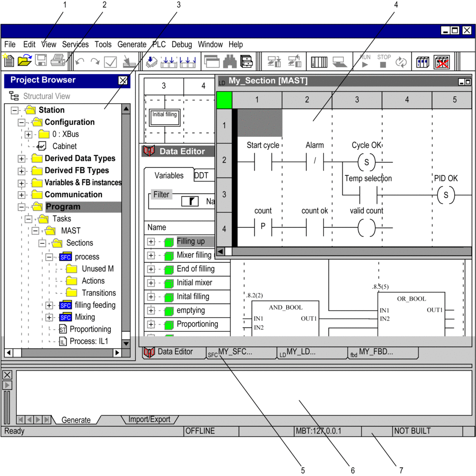Image resolution: width=476 pixels, height=476 pixels.
Task: Open the Debug menu
Action: tap(182, 44)
